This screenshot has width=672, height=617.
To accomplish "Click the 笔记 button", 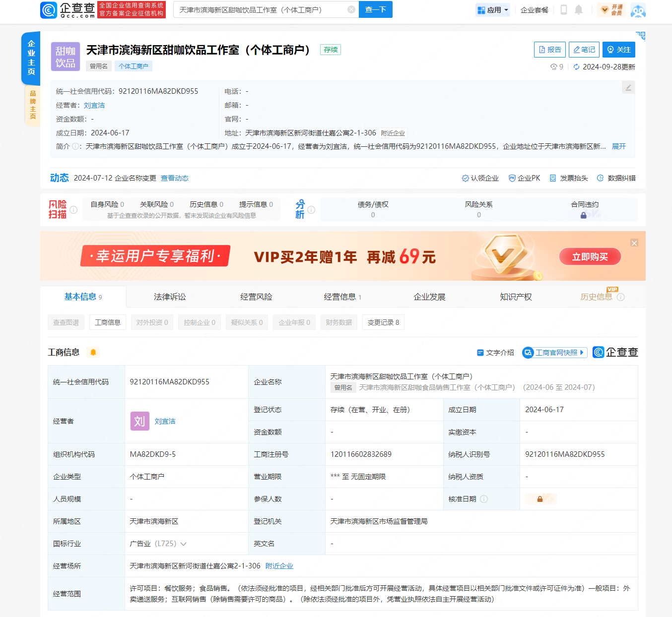I will coord(584,50).
